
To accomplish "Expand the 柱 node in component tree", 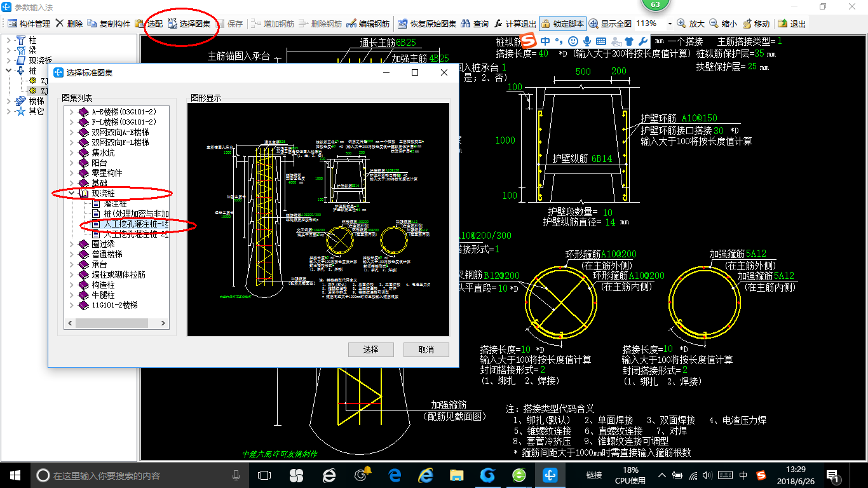I will 9,41.
